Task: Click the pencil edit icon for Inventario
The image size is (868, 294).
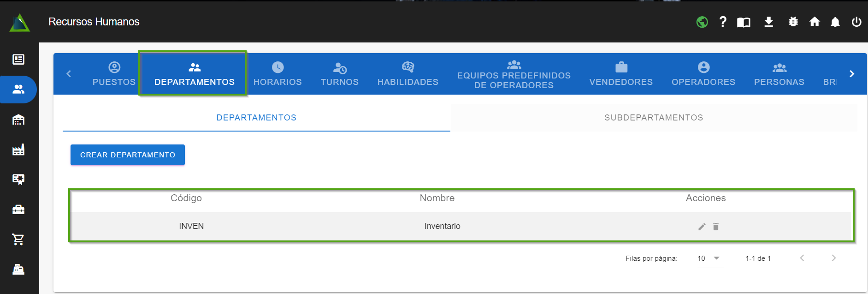Action: point(702,227)
